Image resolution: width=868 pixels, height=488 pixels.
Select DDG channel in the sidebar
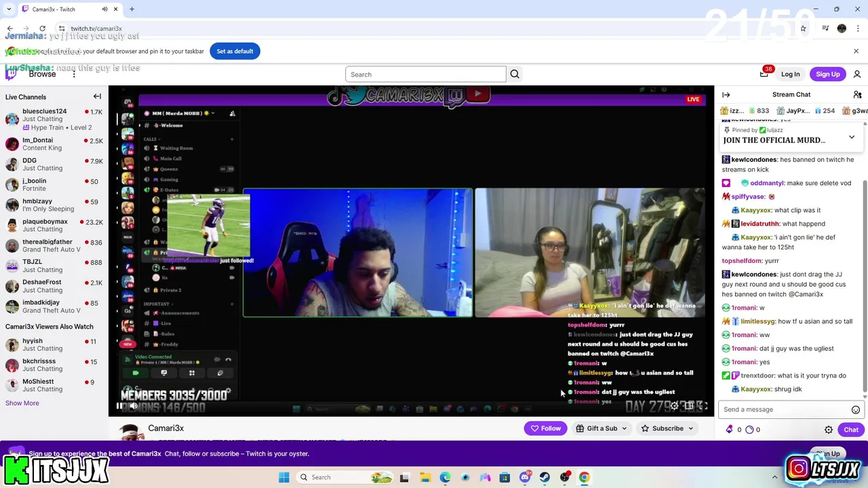(53, 164)
